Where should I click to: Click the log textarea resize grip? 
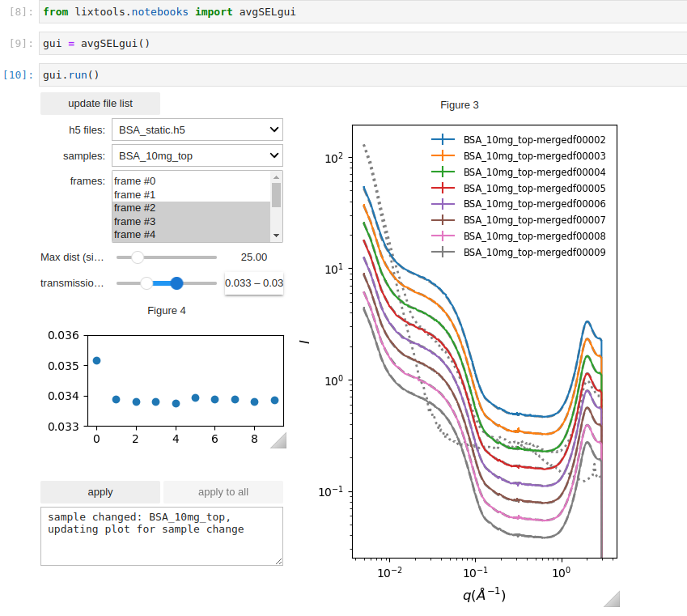pos(278,561)
